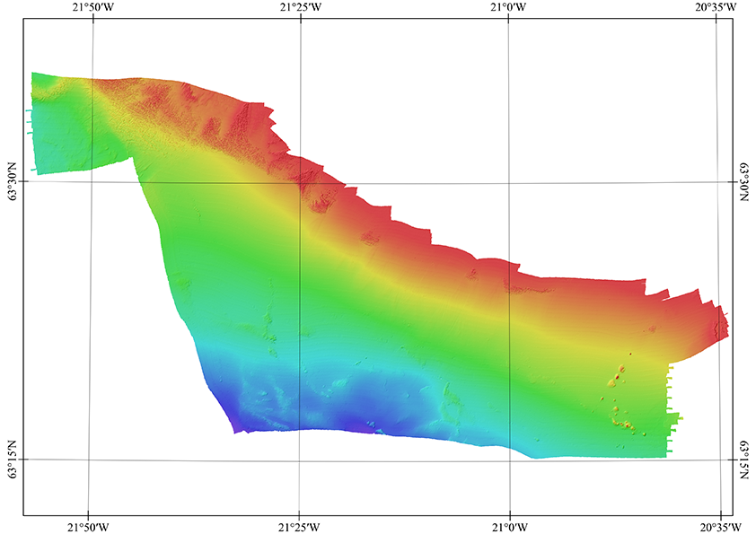The height and width of the screenshot is (534, 756).
Task: Click the left 63°30′N latitude label
Action: pyautogui.click(x=12, y=182)
